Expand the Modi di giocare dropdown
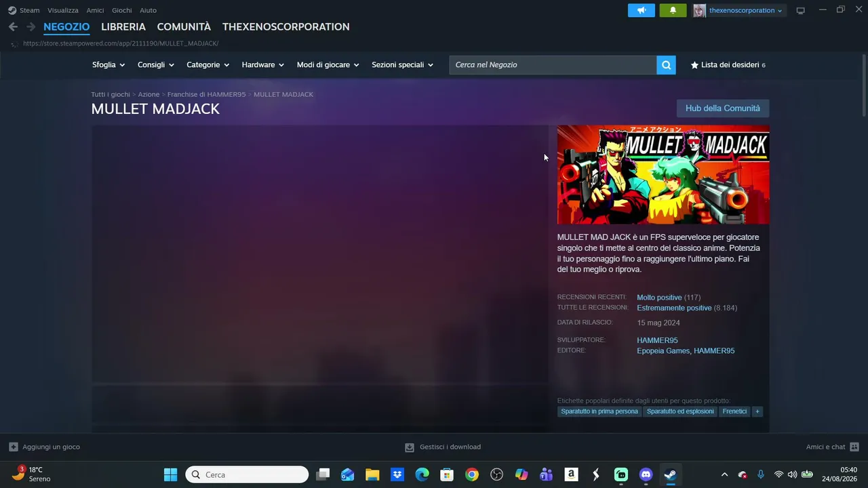 point(328,65)
